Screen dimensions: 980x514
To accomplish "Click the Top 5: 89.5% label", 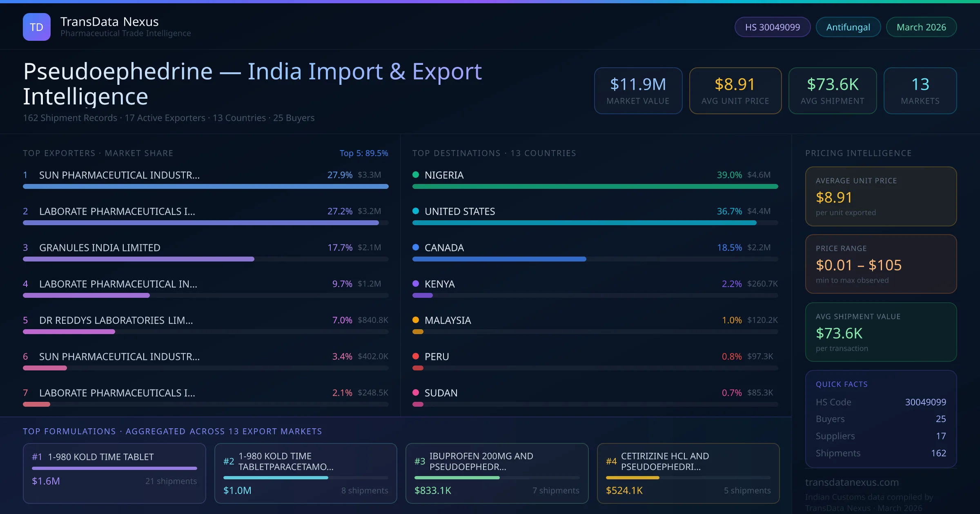I will pyautogui.click(x=363, y=153).
